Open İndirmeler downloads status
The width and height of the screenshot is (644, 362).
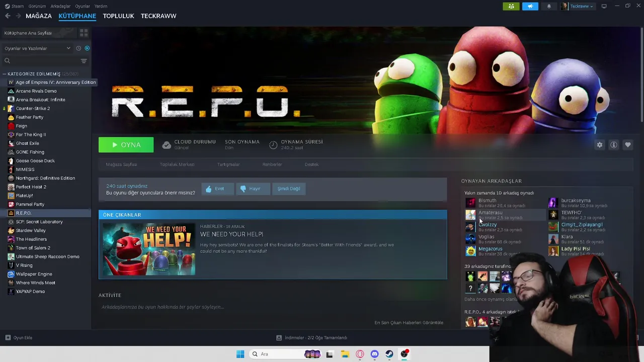click(x=312, y=338)
